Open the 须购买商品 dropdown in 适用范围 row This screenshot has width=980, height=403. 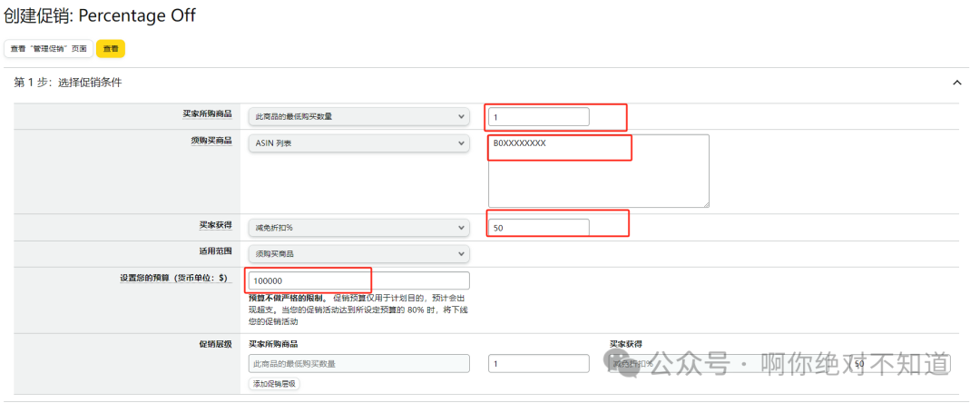coord(358,253)
